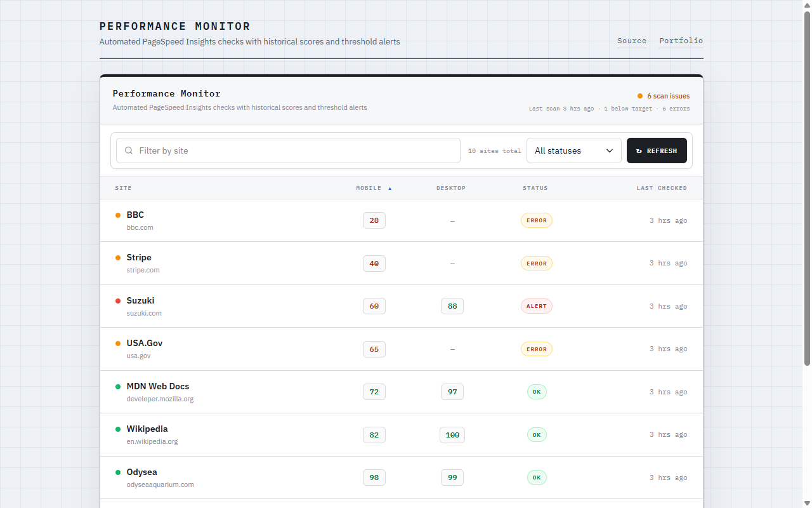Focus the Filter by site input
Viewport: 812px width, 508px height.
click(288, 150)
